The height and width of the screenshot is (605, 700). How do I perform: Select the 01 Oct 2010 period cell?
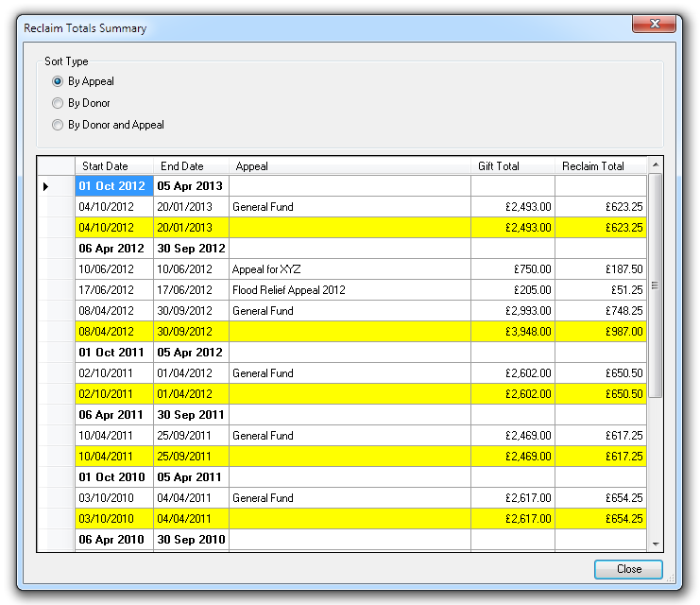click(114, 477)
